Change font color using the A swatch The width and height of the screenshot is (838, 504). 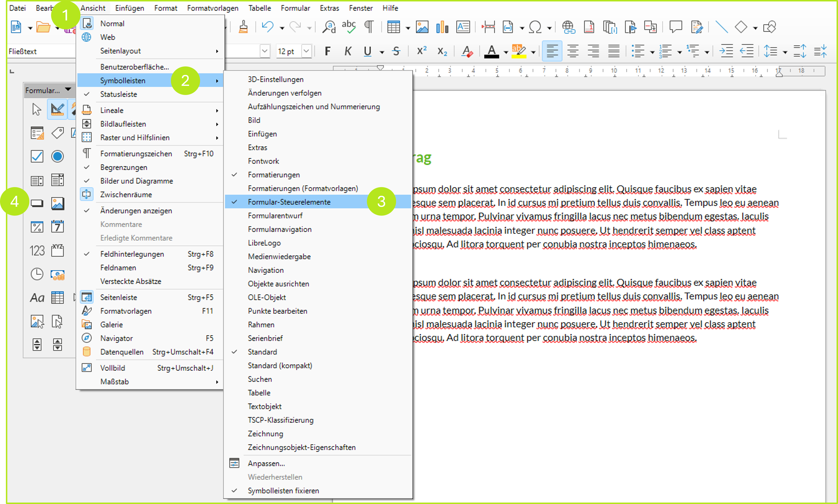[x=492, y=51]
